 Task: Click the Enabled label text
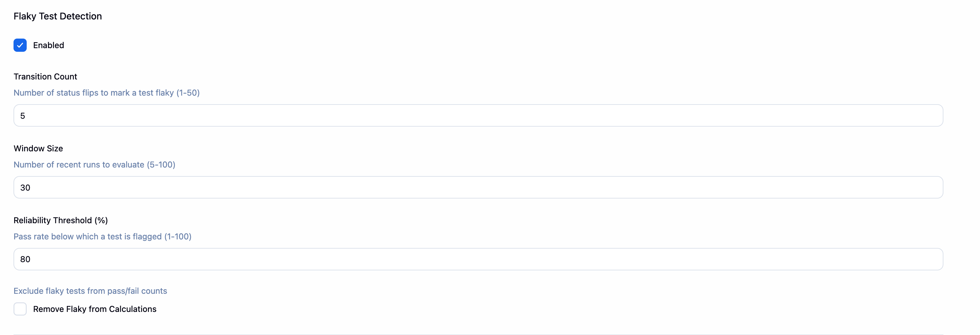point(48,45)
